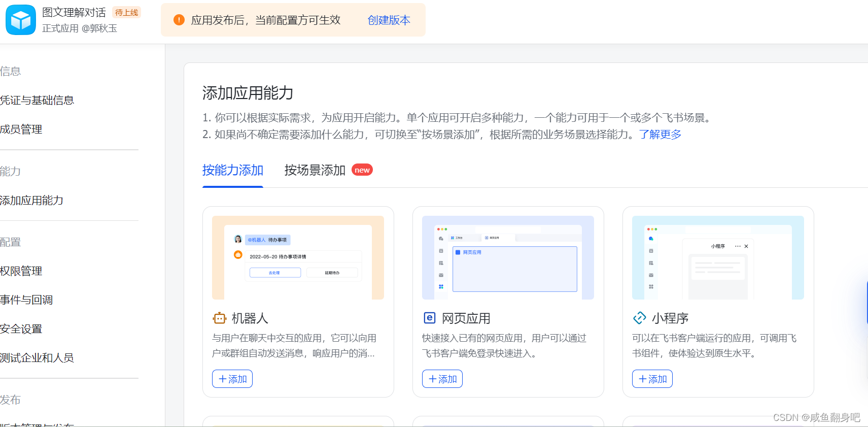Add the 机器人 capability
Viewport: 868px width, 427px height.
click(x=232, y=379)
